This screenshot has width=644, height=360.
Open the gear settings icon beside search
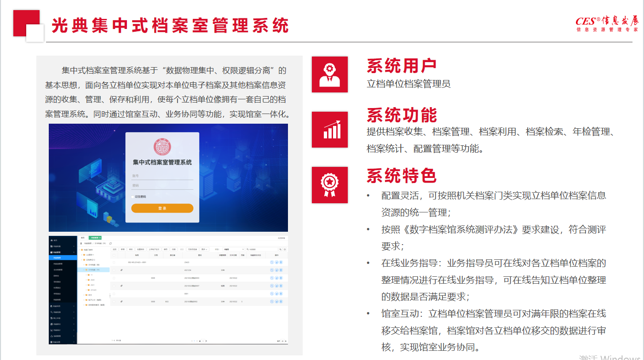click(285, 249)
